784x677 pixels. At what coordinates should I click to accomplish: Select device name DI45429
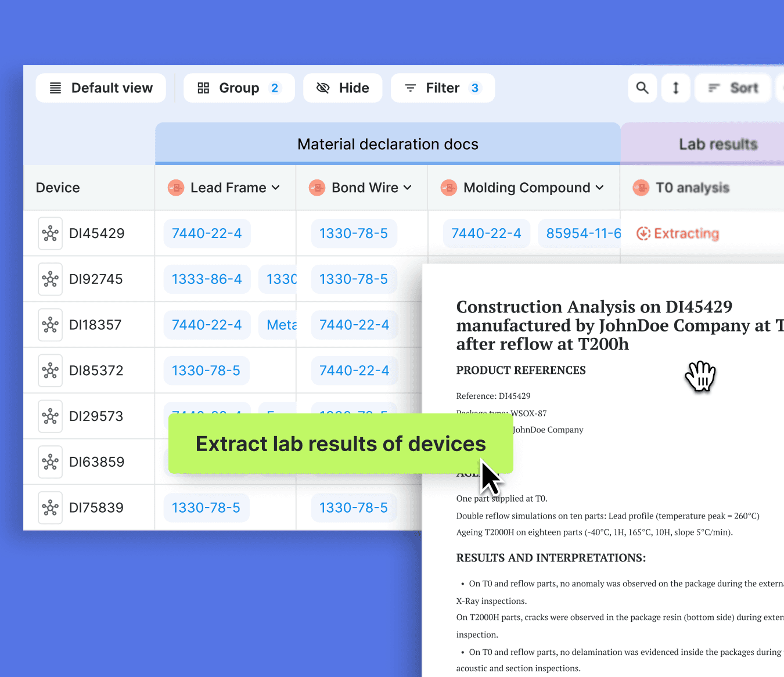[x=97, y=233]
